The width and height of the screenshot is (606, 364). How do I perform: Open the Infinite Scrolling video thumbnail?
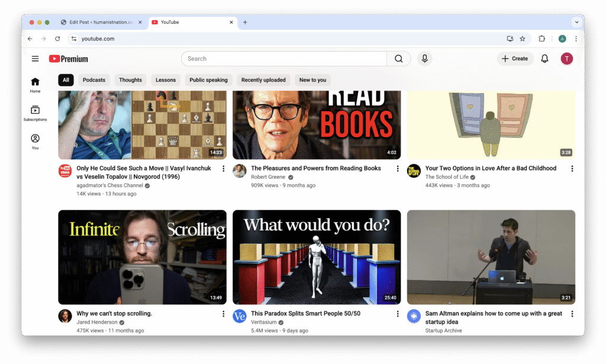(x=142, y=257)
